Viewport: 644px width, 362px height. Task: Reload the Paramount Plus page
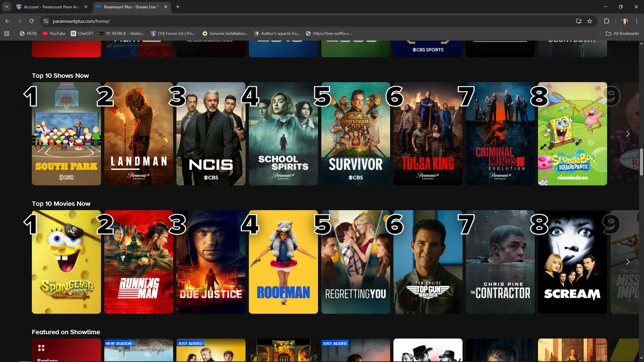[x=32, y=21]
